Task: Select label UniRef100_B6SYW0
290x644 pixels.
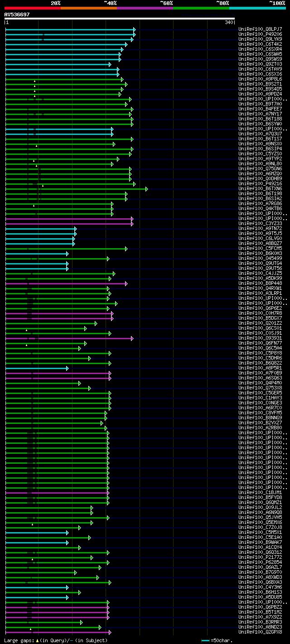Action: click(x=261, y=124)
